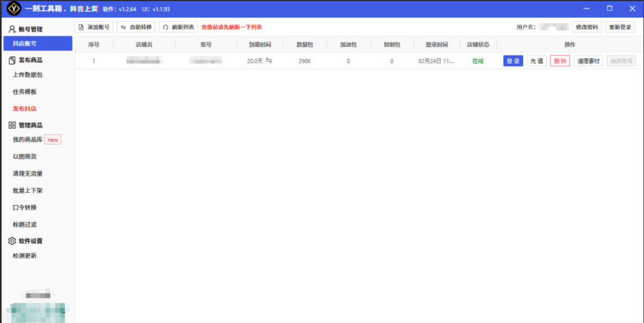Click the 自助转移 button

click(x=136, y=27)
